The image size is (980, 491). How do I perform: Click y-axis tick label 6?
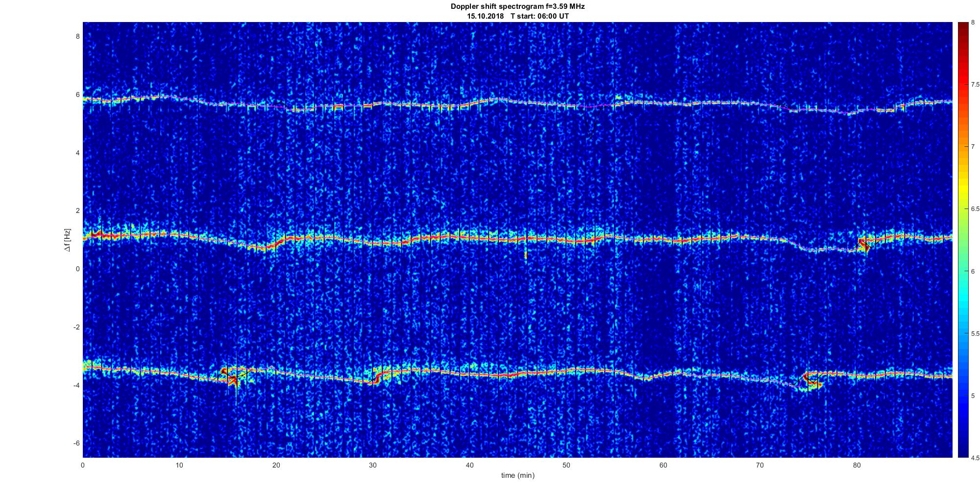pos(77,94)
